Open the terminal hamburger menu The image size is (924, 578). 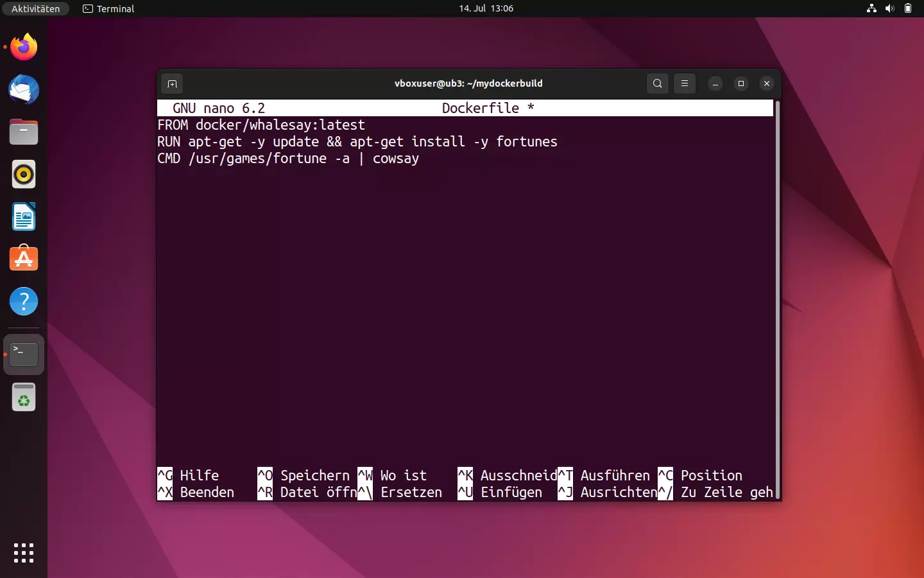coord(685,83)
